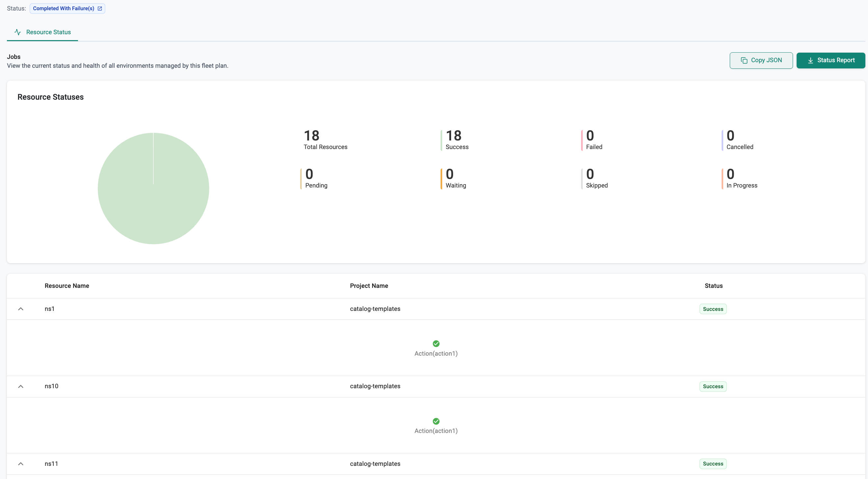Click the external link icon in status badge
Screen dimensions: 868x479
(100, 9)
